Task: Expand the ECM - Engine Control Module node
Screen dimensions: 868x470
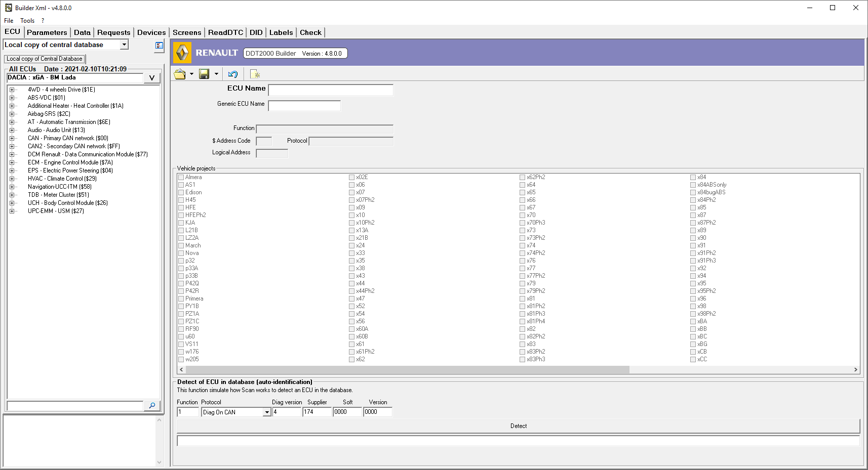Action: pyautogui.click(x=12, y=162)
